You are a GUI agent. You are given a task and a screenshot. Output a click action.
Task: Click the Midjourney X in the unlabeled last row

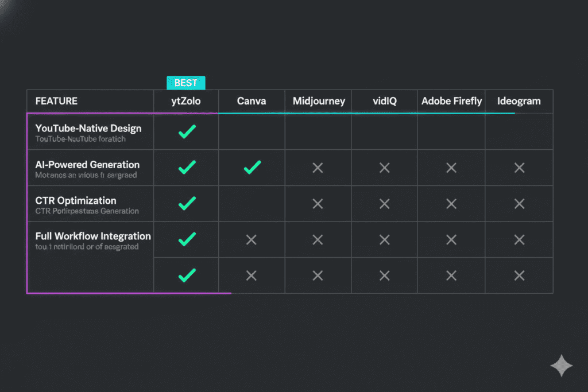point(318,276)
